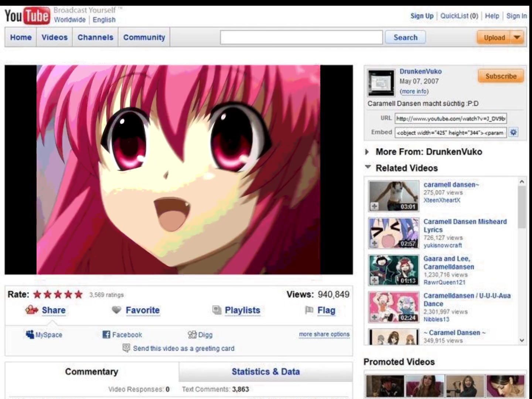Rate the video three stars
Screen dimensions: 532x399
pos(58,294)
